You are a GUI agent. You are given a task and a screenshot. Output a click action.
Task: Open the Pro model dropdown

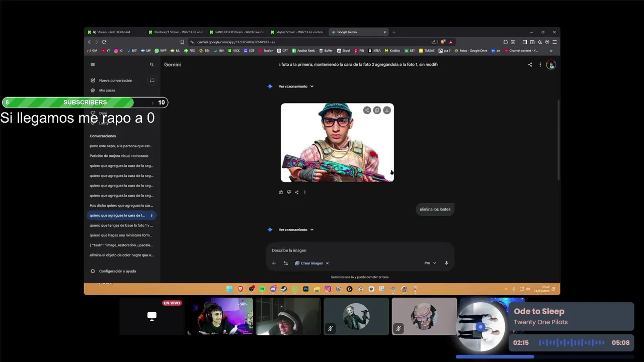coord(430,263)
